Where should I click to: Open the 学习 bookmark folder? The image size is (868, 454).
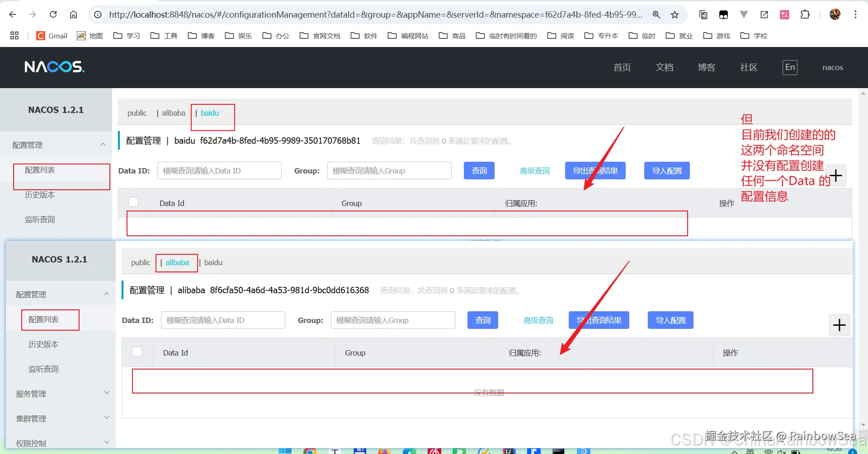pos(127,36)
